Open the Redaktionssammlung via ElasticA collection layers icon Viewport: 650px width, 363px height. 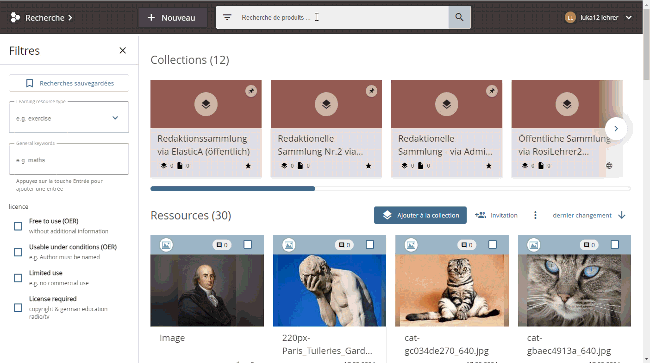click(x=206, y=104)
